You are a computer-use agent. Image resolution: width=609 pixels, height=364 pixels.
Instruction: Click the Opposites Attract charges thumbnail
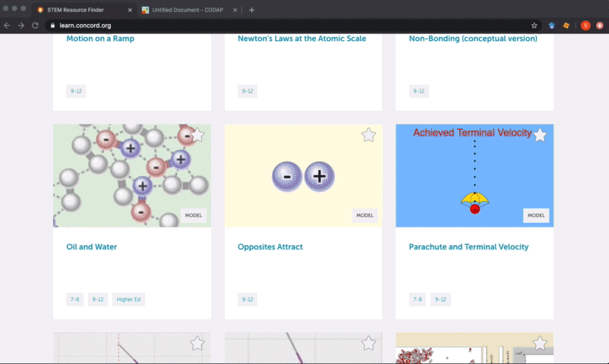point(303,175)
